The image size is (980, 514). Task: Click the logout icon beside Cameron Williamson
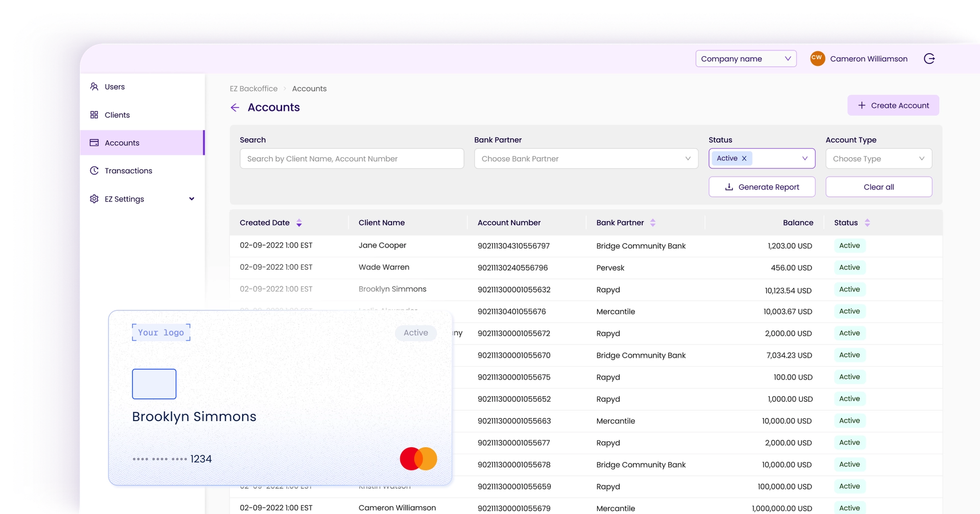929,59
